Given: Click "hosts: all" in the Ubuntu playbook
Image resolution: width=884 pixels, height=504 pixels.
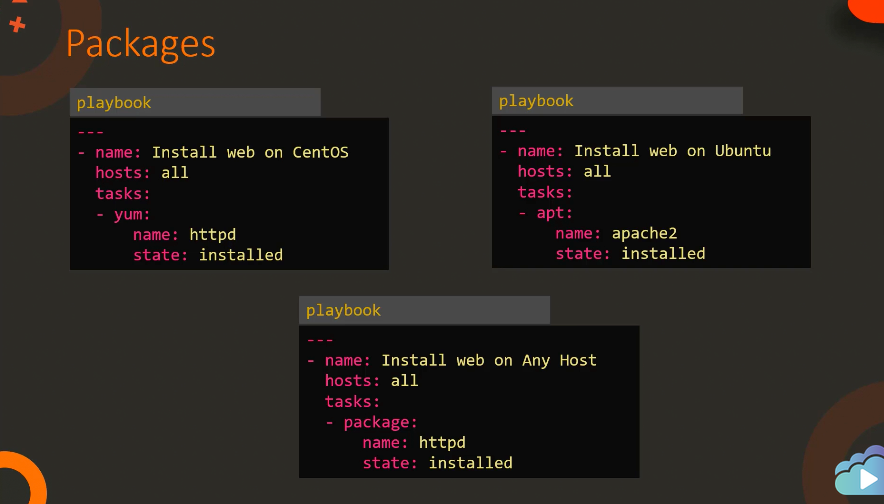Looking at the screenshot, I should (x=564, y=171).
